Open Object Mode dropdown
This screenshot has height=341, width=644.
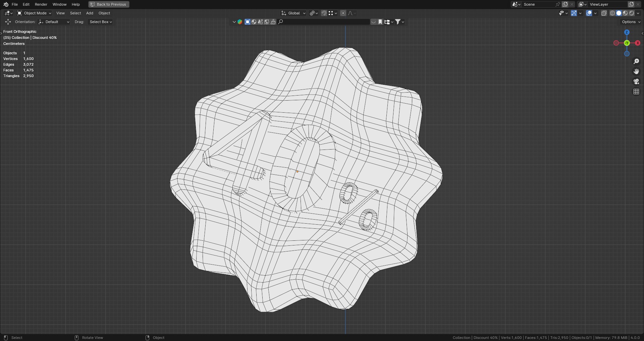click(34, 13)
